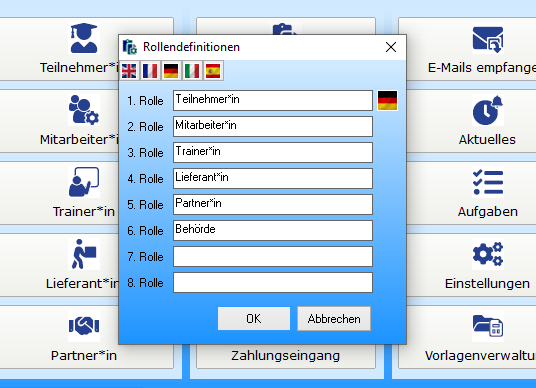Cancel dialog with Abbrechen button
The image size is (536, 388).
click(334, 319)
